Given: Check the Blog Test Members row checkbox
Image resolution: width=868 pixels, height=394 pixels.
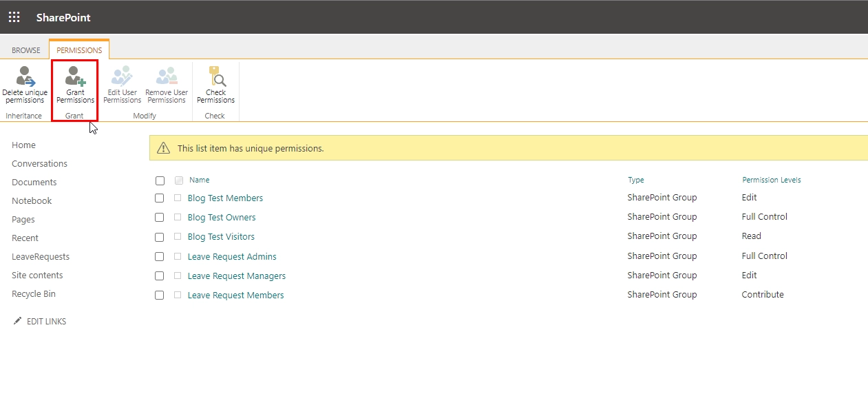Looking at the screenshot, I should point(160,198).
